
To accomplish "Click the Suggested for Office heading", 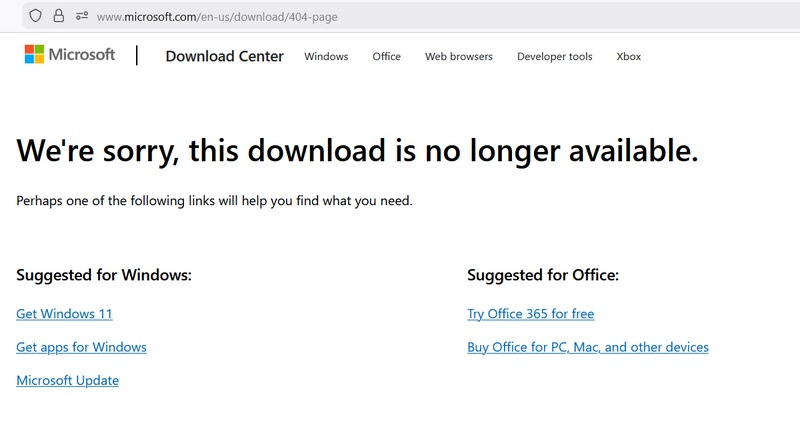I will click(543, 275).
